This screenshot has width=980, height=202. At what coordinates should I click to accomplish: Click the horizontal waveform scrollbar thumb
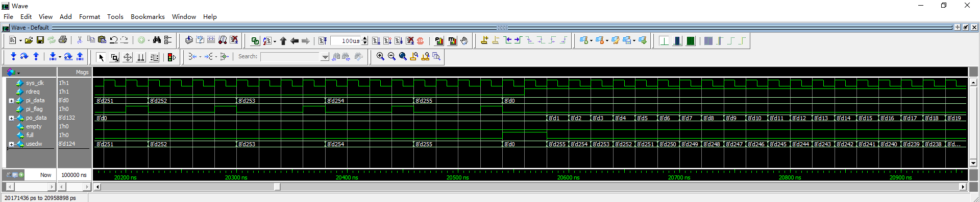click(x=277, y=187)
